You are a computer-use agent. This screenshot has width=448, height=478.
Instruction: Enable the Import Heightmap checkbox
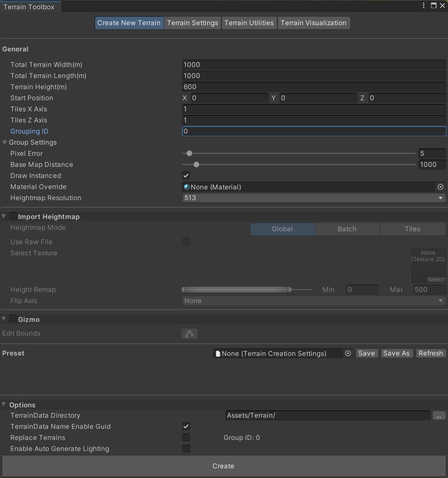(13, 216)
